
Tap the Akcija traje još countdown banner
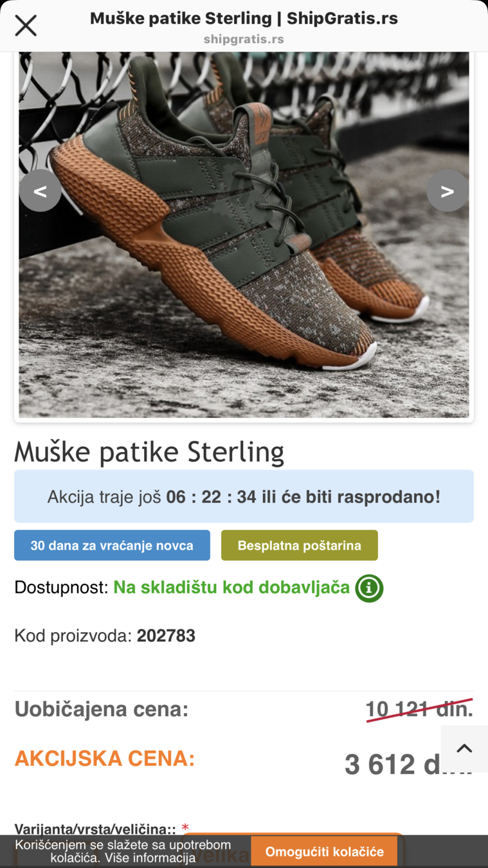[244, 496]
